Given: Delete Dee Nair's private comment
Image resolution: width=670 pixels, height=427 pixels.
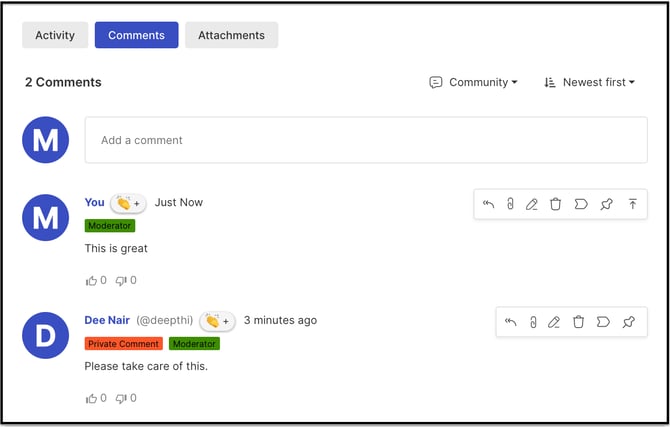Looking at the screenshot, I should [x=578, y=322].
